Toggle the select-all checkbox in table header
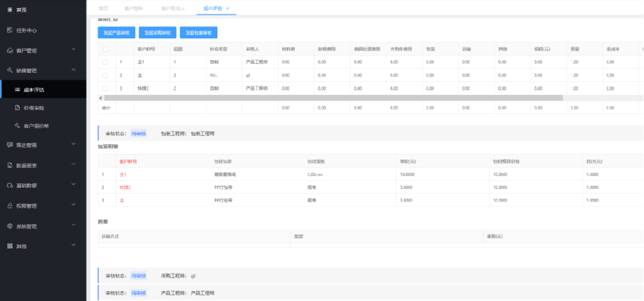644x301 pixels. (106, 50)
